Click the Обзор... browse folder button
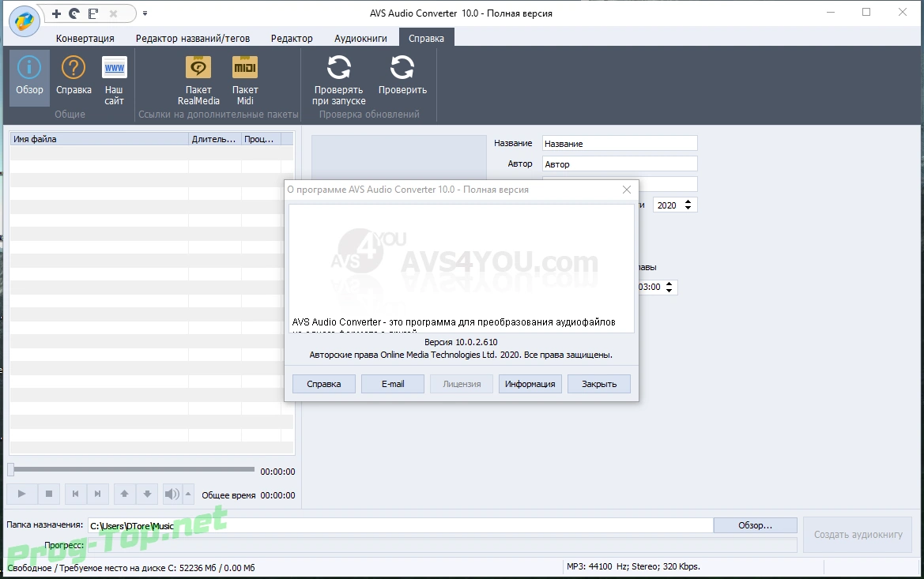The width and height of the screenshot is (924, 579). [x=756, y=525]
